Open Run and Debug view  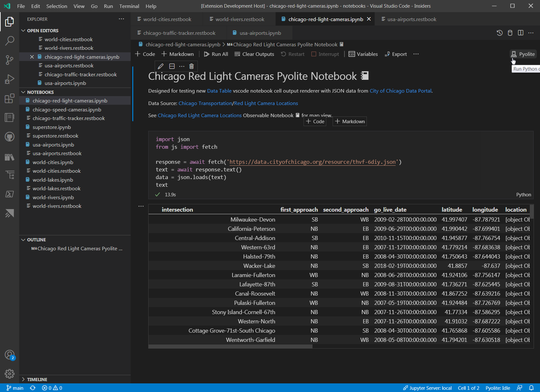pyautogui.click(x=10, y=79)
